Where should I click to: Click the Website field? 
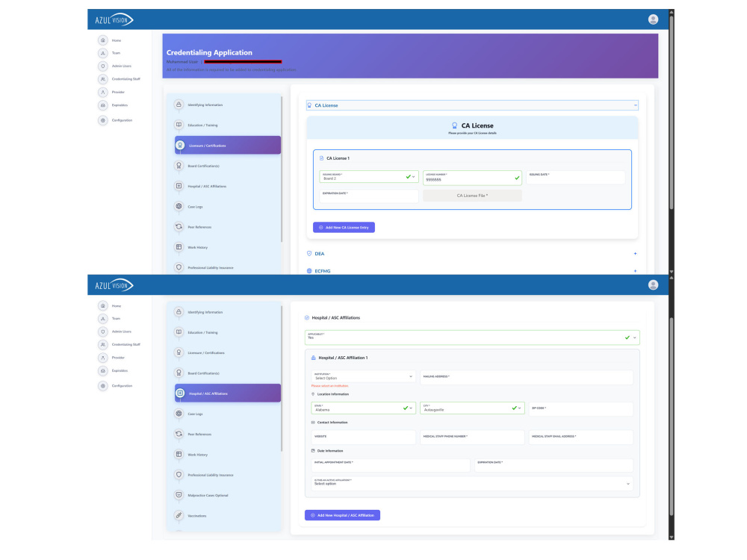coord(363,437)
